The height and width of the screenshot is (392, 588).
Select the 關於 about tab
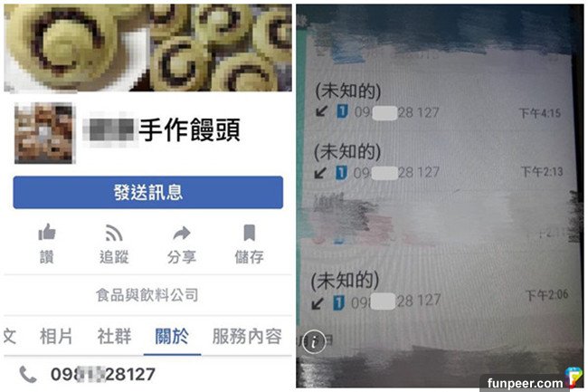click(x=172, y=336)
